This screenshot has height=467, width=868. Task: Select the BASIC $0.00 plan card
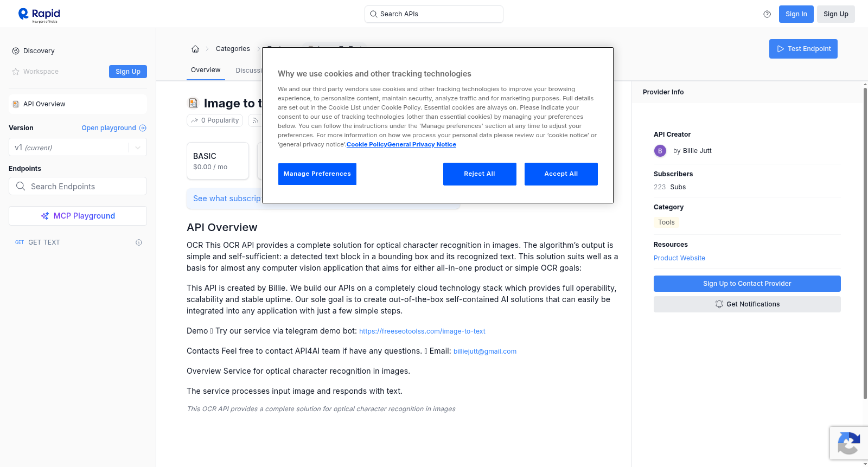pyautogui.click(x=218, y=161)
